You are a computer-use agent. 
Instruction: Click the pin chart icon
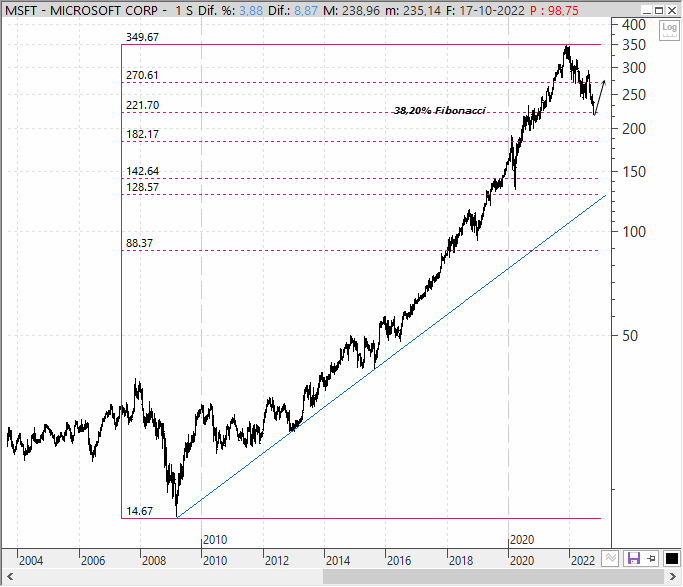pyautogui.click(x=652, y=558)
